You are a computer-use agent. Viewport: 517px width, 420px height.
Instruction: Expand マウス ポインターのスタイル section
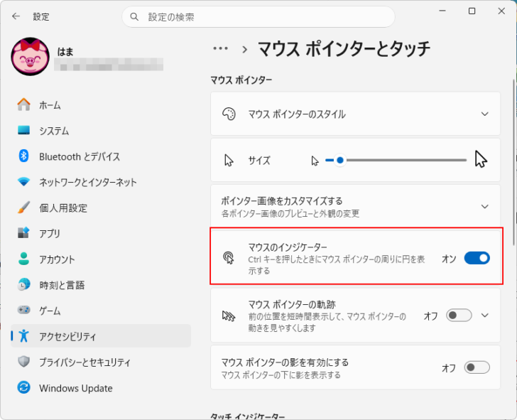click(x=484, y=114)
